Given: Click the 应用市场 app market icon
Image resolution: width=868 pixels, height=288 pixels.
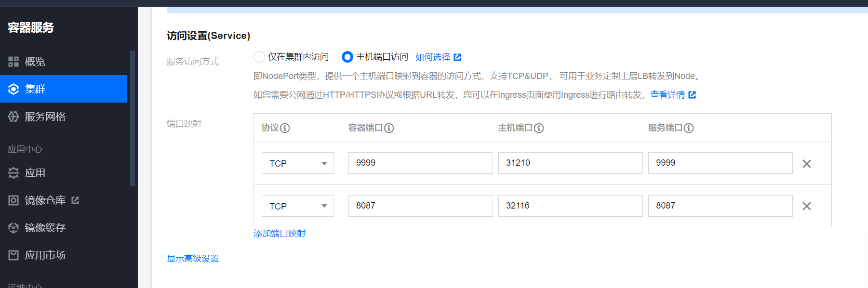Looking at the screenshot, I should click(x=13, y=255).
